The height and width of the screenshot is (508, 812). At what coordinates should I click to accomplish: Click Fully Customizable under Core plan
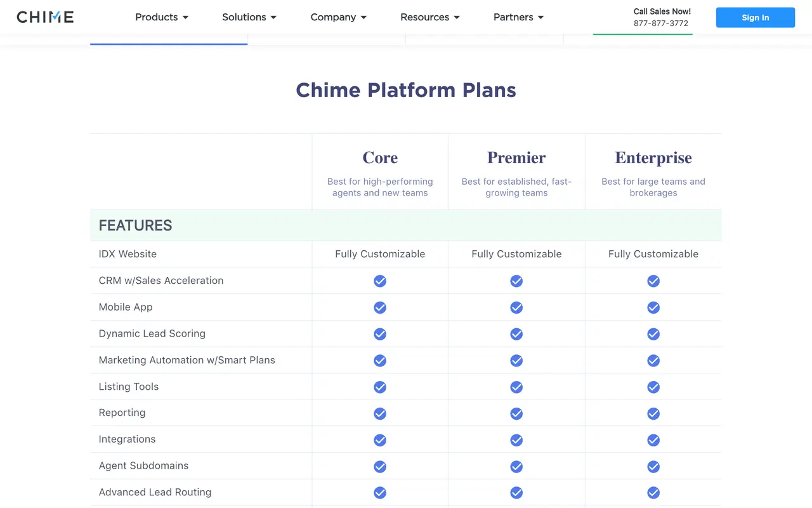[380, 254]
